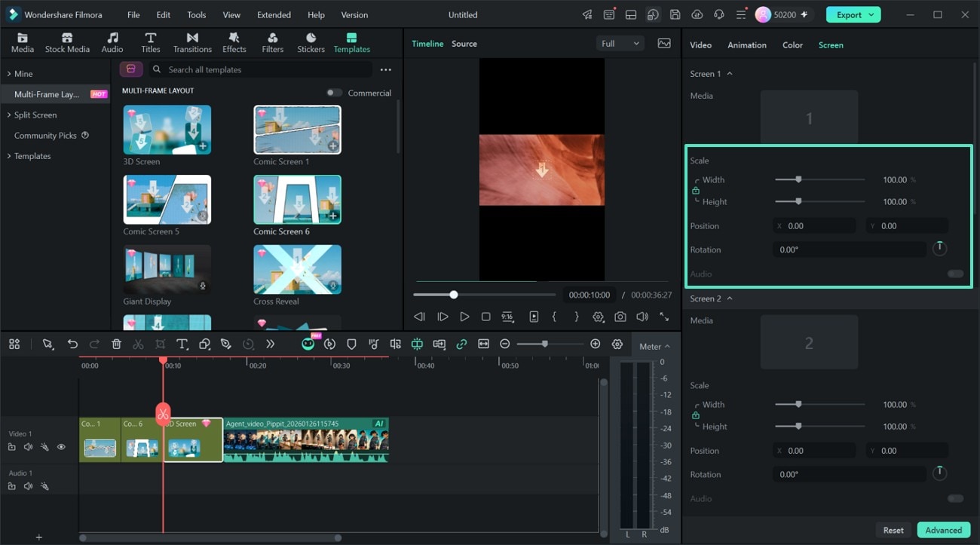Collapse the Screen 2 section
This screenshot has width=980, height=545.
[x=730, y=299]
